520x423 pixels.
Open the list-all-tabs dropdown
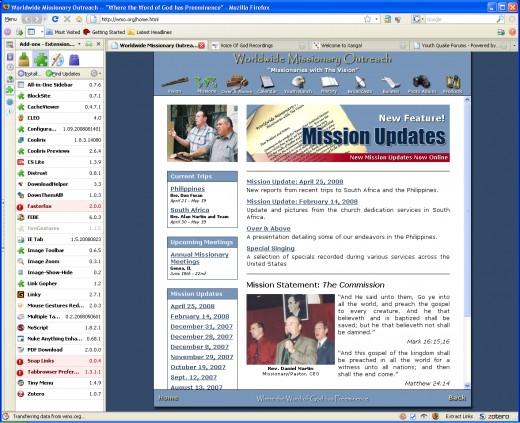click(x=514, y=45)
